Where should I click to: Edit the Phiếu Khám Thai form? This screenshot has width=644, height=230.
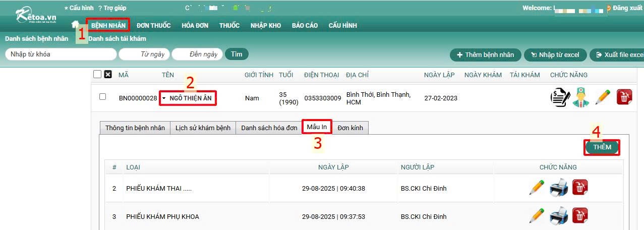537,188
